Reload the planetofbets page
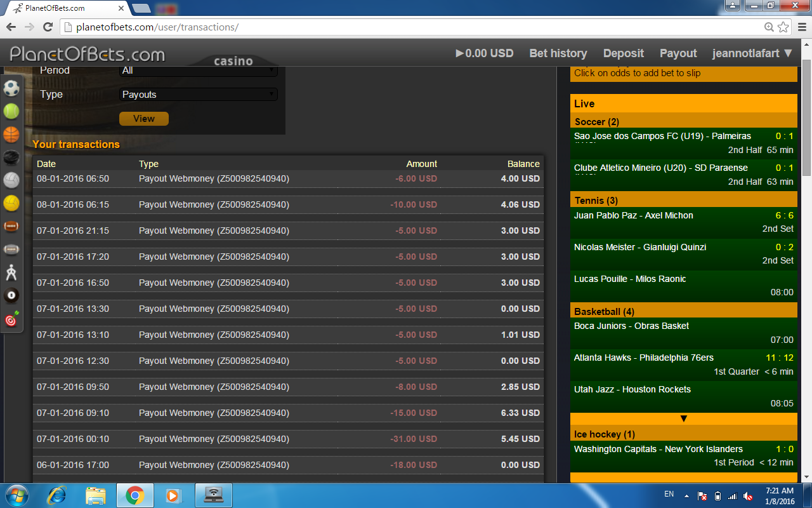This screenshot has width=812, height=508. tap(48, 27)
